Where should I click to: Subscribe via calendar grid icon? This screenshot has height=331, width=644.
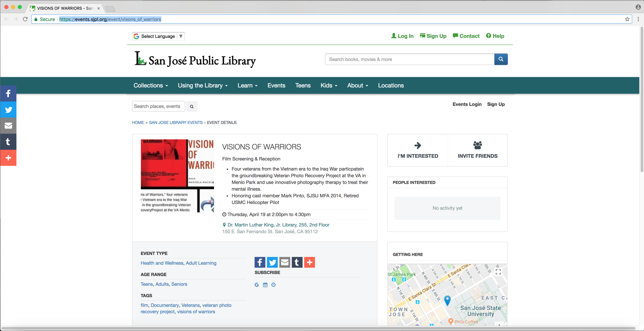265,285
